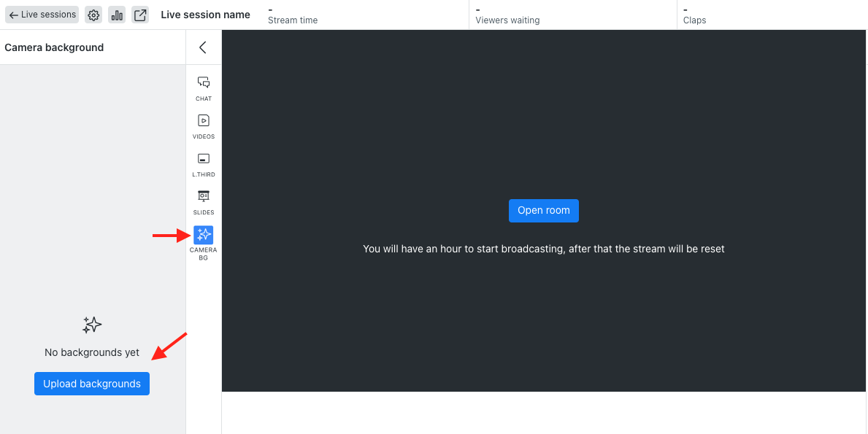Click the Open room button
The image size is (868, 434).
[544, 211]
